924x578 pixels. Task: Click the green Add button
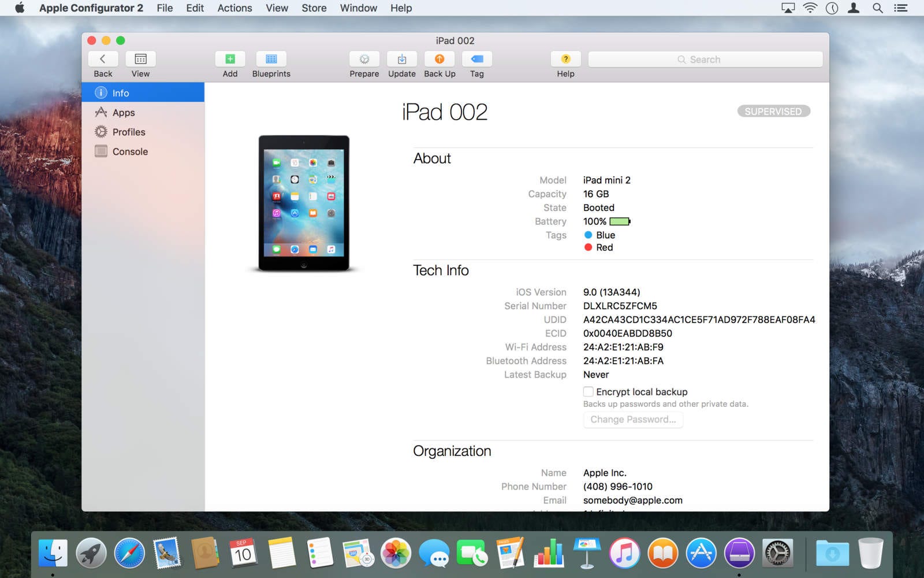click(230, 59)
